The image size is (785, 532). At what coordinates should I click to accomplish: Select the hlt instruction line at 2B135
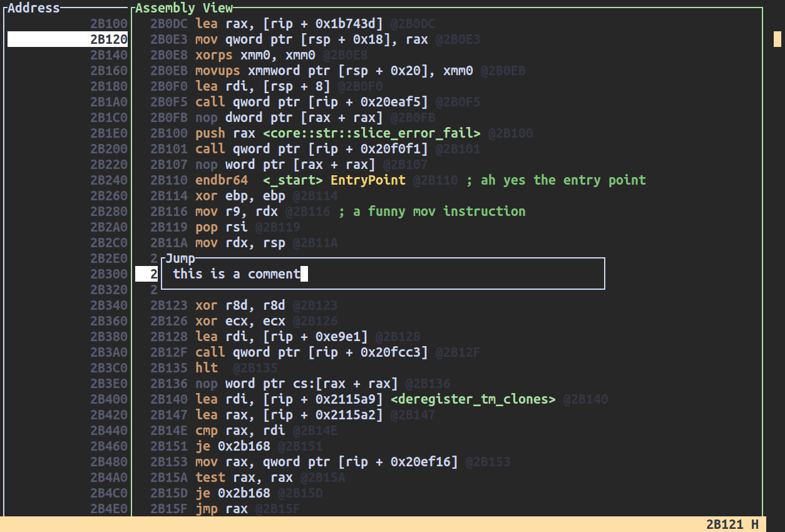207,368
